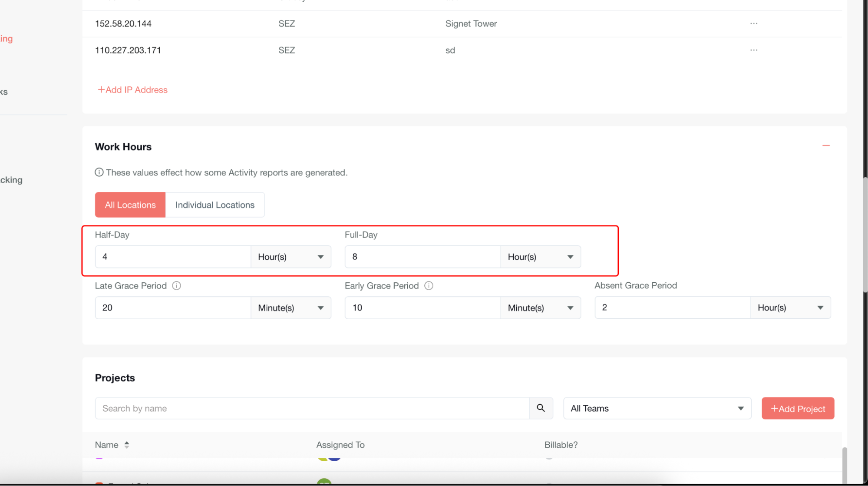This screenshot has width=868, height=486.
Task: Click info icon beside Activity reports note
Action: 99,172
